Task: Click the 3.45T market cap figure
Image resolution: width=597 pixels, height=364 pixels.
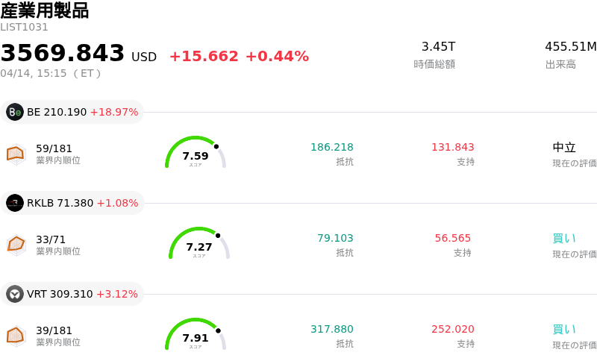Action: pyautogui.click(x=438, y=47)
